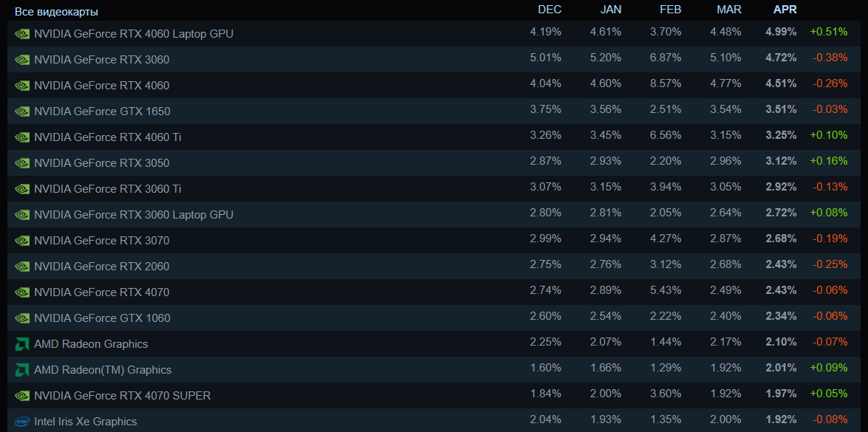Click the FEB column header
Image resolution: width=868 pixels, height=432 pixels.
click(670, 10)
